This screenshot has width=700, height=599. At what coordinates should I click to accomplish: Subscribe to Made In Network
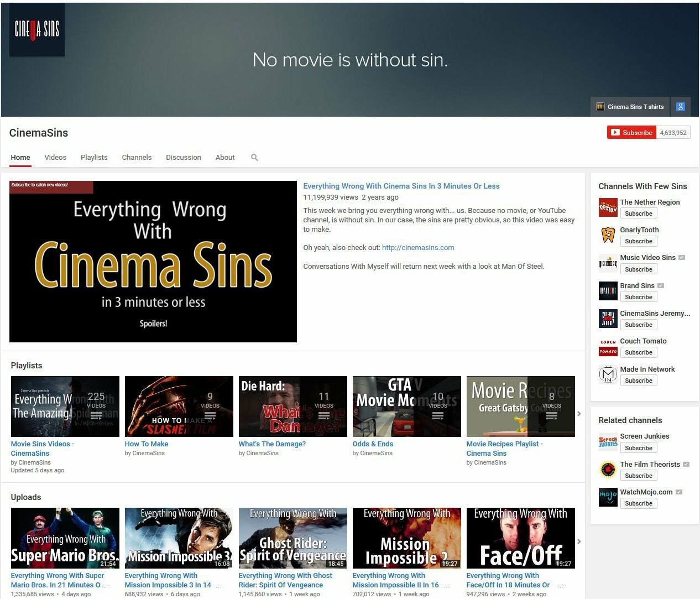(x=639, y=381)
